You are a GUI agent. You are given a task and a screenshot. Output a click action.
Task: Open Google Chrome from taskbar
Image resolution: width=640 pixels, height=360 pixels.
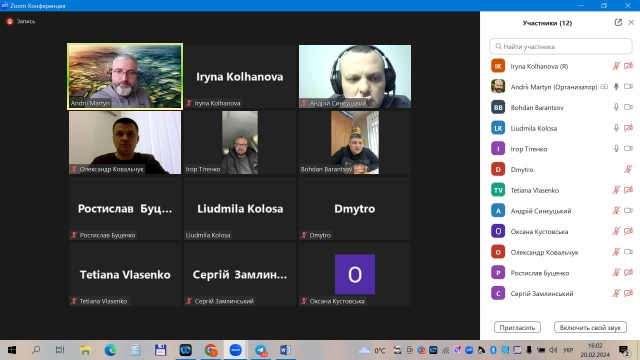[211, 350]
